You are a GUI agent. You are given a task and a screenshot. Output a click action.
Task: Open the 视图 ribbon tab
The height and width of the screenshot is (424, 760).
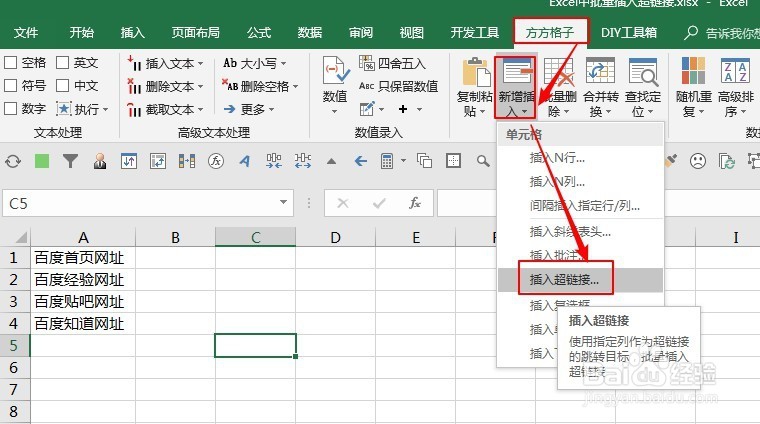[x=412, y=32]
